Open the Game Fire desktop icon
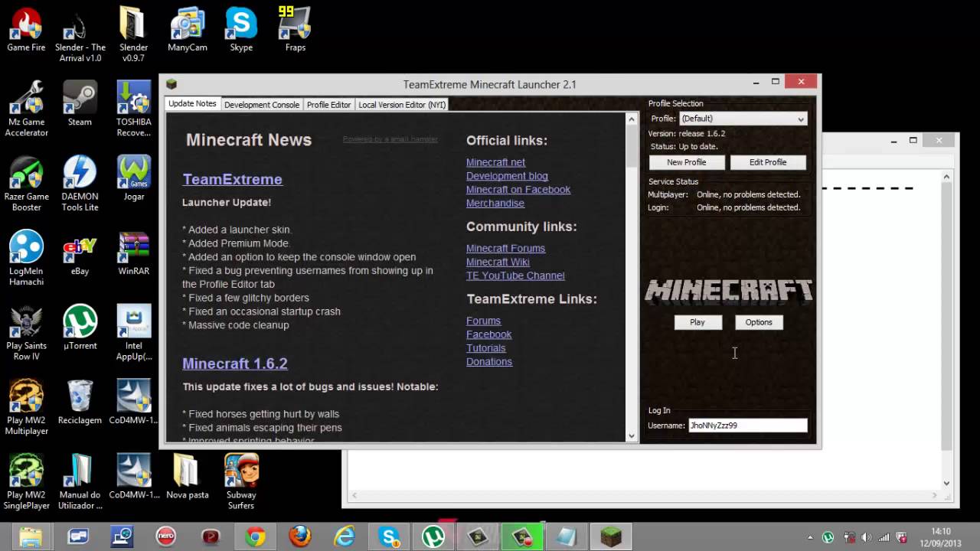Viewport: 980px width, 551px height. coord(26,29)
